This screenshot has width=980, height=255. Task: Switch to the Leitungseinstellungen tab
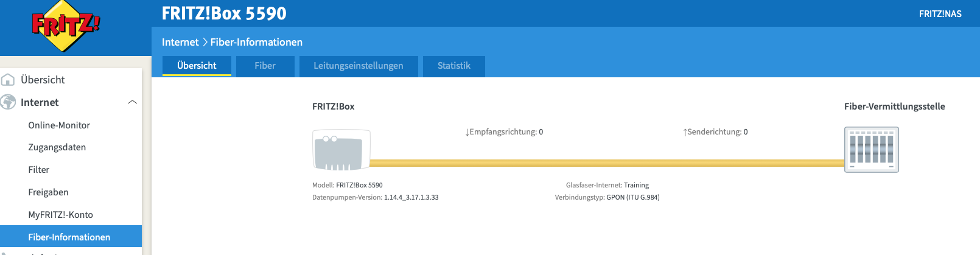(359, 66)
